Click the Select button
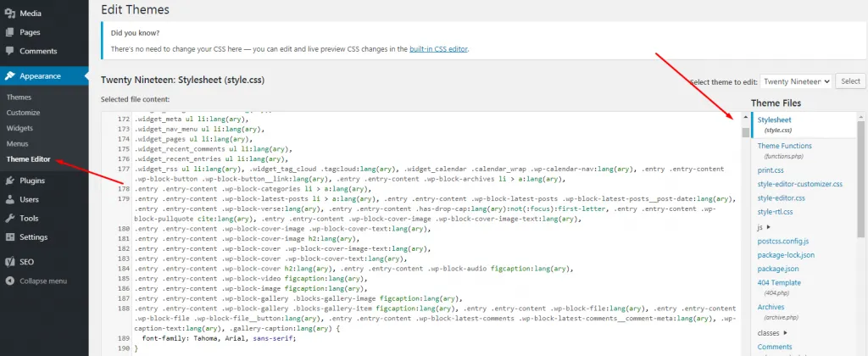 [x=850, y=81]
